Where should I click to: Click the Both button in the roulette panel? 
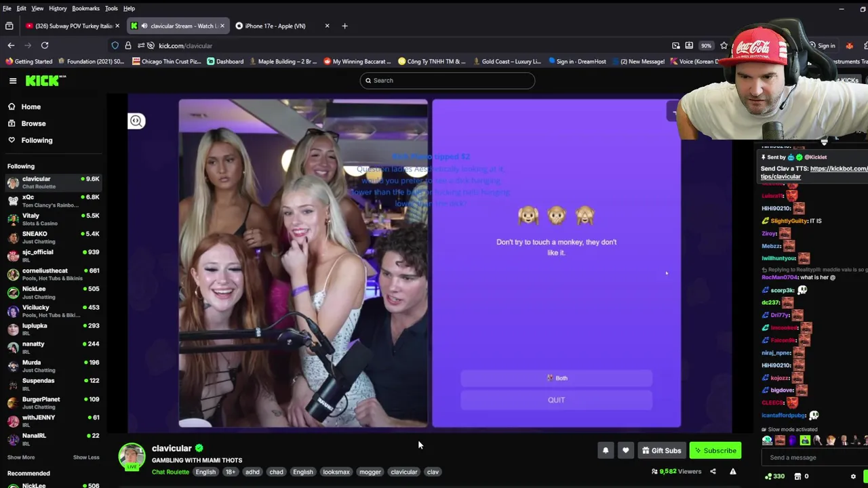point(556,378)
